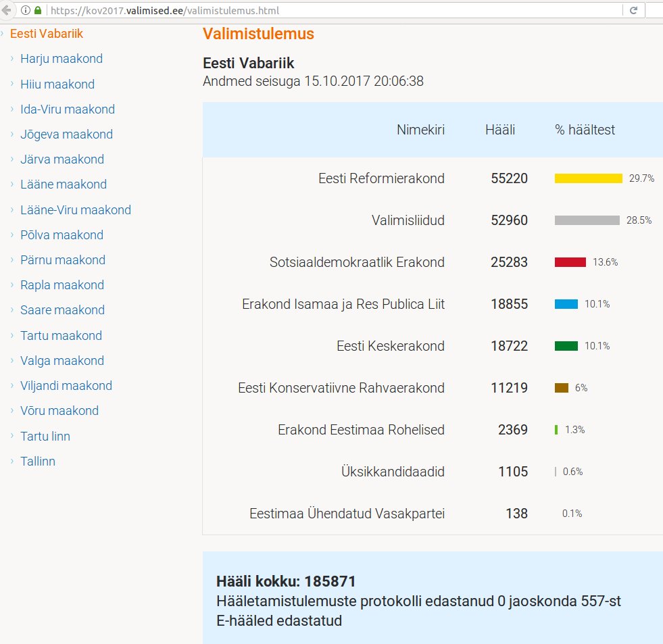Screen dimensions: 663x644
Task: Click the Eesti Reformierakond row name
Action: coord(381,178)
